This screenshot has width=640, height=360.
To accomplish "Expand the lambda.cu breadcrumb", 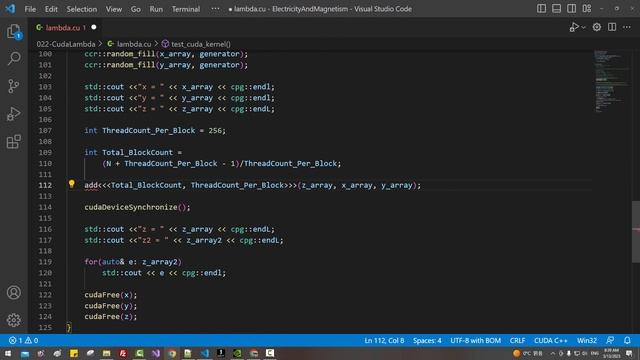I will click(x=134, y=44).
